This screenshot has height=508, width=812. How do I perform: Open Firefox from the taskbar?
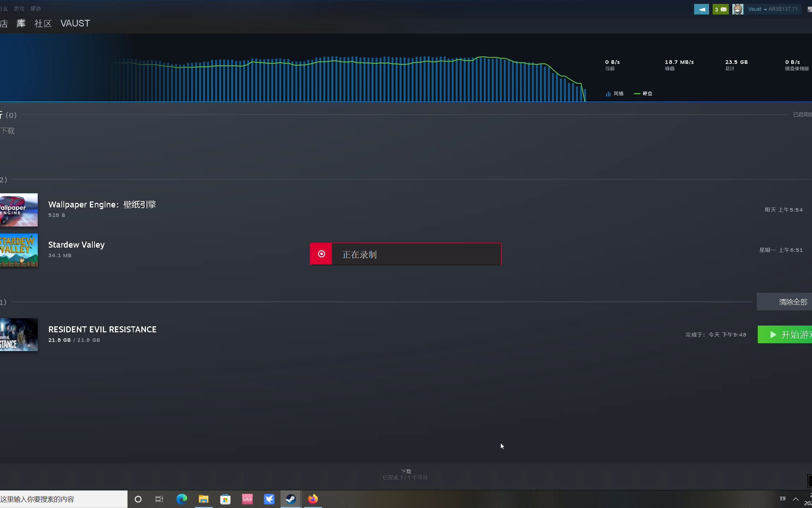pyautogui.click(x=313, y=499)
